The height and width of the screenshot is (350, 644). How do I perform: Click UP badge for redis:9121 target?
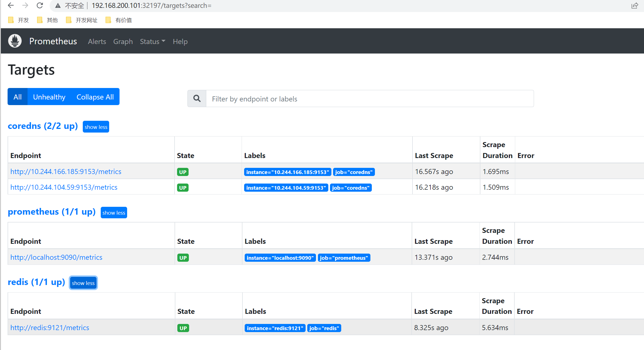point(183,328)
